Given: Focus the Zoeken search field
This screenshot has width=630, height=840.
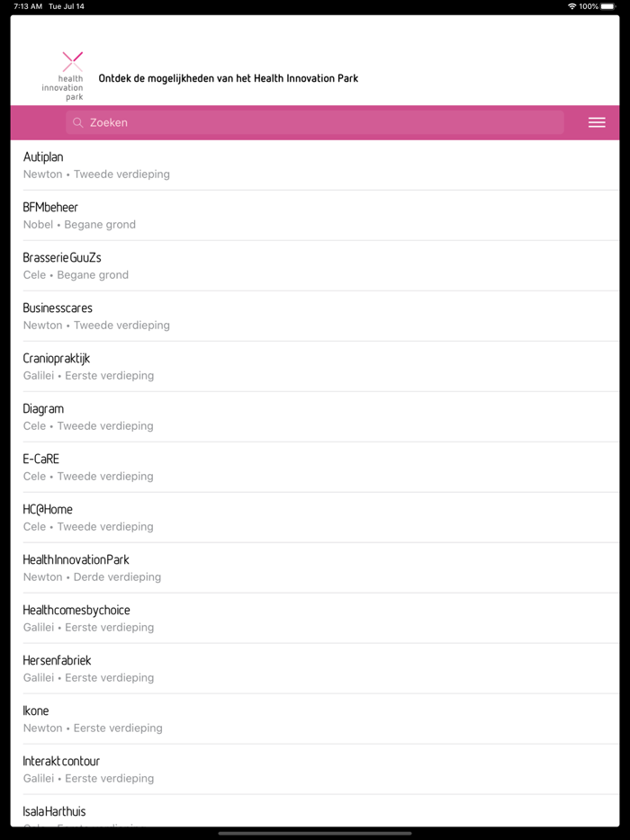Looking at the screenshot, I should click(x=315, y=122).
